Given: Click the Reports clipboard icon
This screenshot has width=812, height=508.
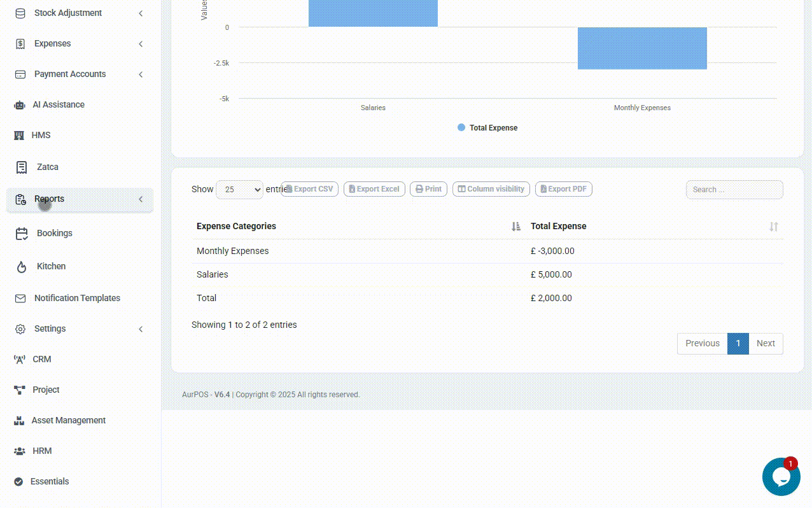Looking at the screenshot, I should pos(20,199).
